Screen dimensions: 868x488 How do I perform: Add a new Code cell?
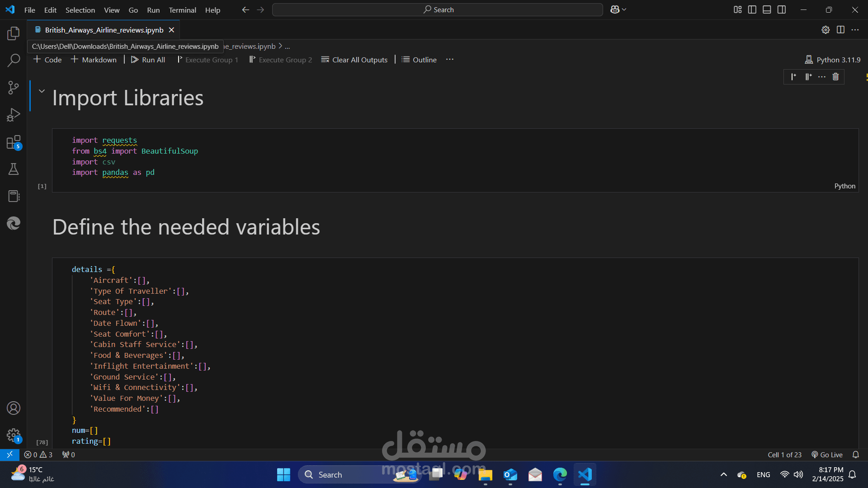click(x=47, y=60)
